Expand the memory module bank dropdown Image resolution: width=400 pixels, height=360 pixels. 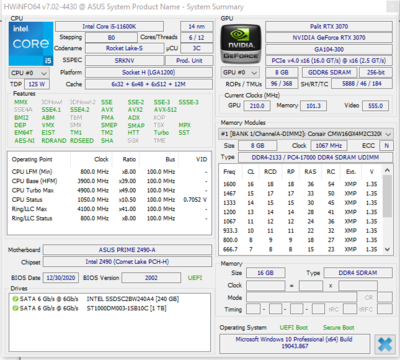click(x=306, y=134)
